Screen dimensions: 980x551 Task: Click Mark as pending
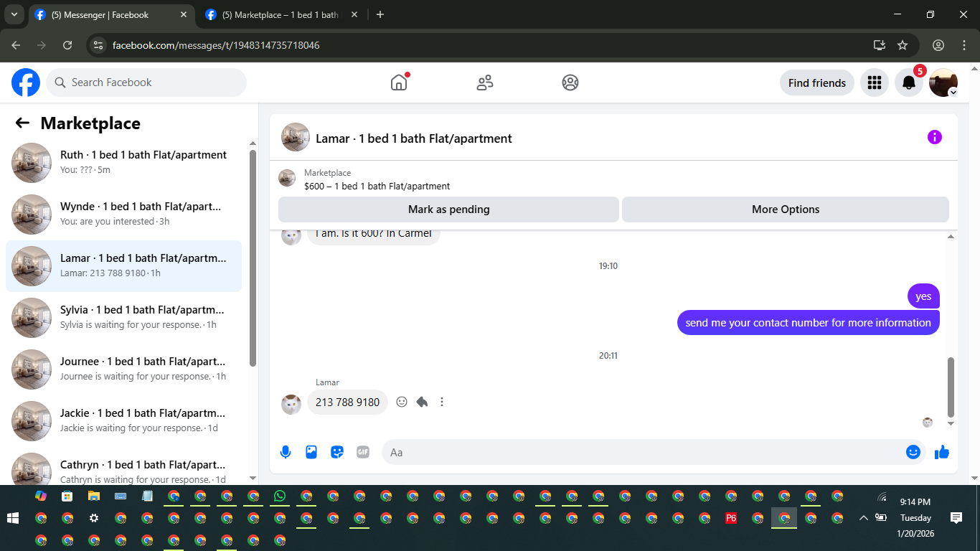(x=448, y=209)
